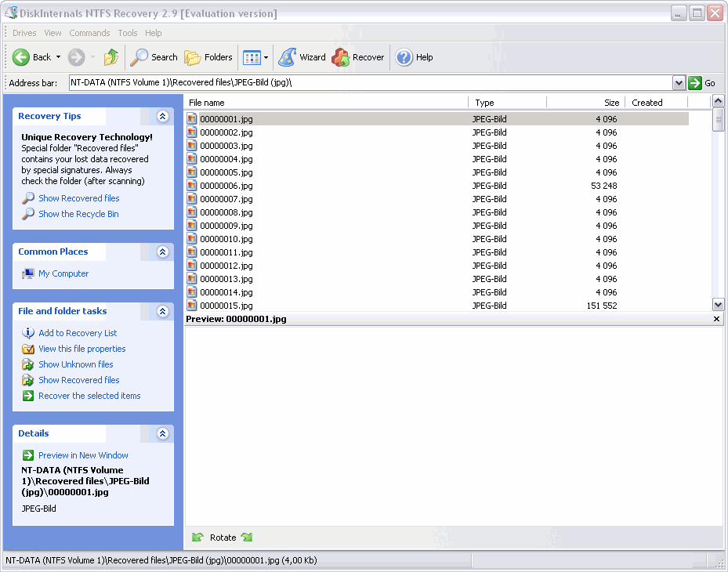Select file 00000010.jpg
This screenshot has height=572, width=728.
coord(226,239)
